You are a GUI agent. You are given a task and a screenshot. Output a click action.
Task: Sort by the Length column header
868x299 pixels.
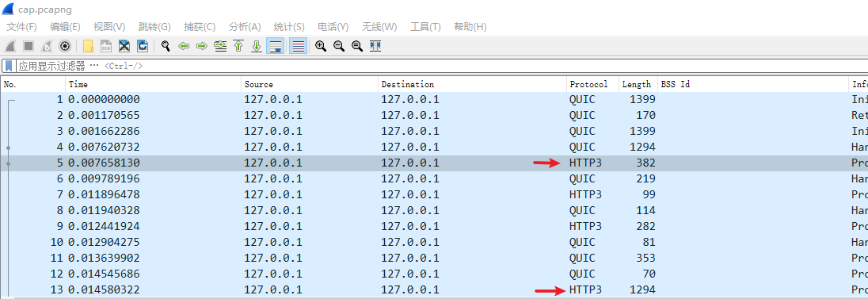(638, 84)
